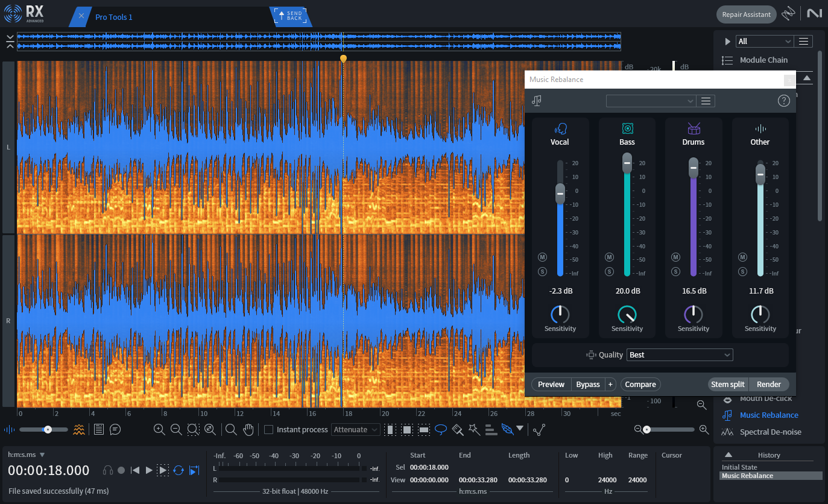
Task: Click the Preview button
Action: click(551, 385)
